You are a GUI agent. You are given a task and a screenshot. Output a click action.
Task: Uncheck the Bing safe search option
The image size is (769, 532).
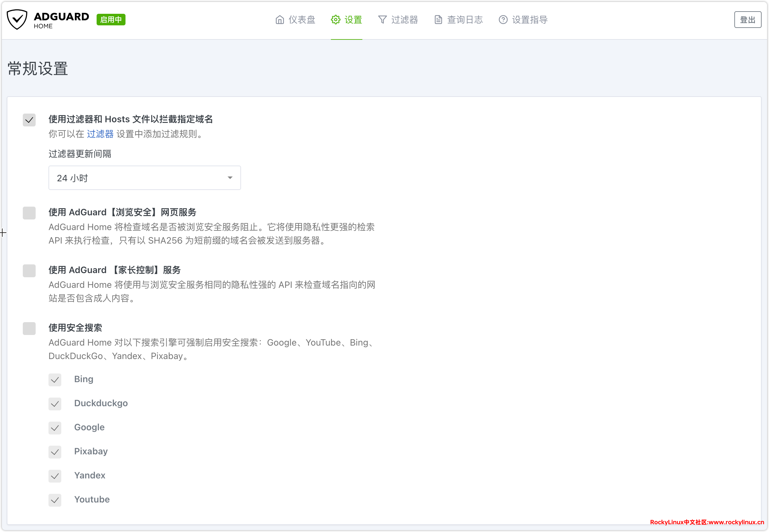click(x=55, y=380)
